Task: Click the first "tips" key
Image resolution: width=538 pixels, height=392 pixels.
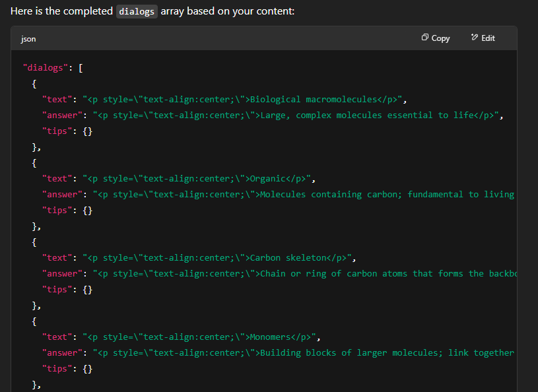Action: (x=57, y=131)
